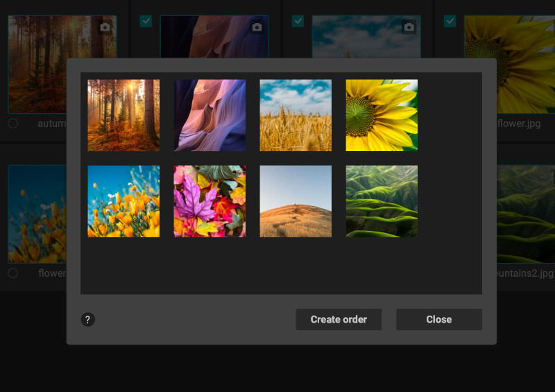The image size is (555, 392).
Task: Select the yellow flowers blue sky thumbnail
Action: click(123, 201)
